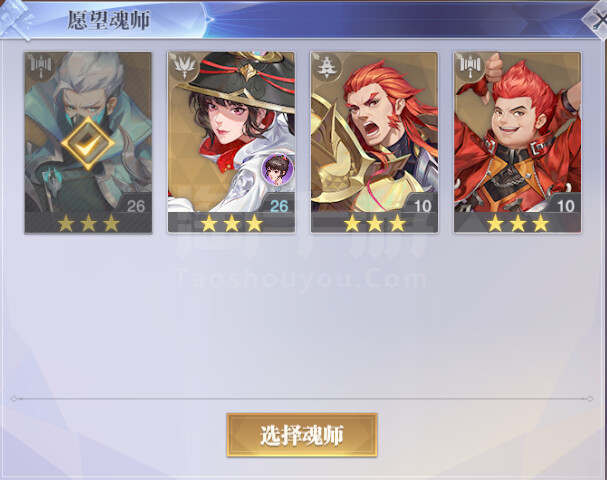Click the level 10 badge on the armored warrior card

click(422, 205)
